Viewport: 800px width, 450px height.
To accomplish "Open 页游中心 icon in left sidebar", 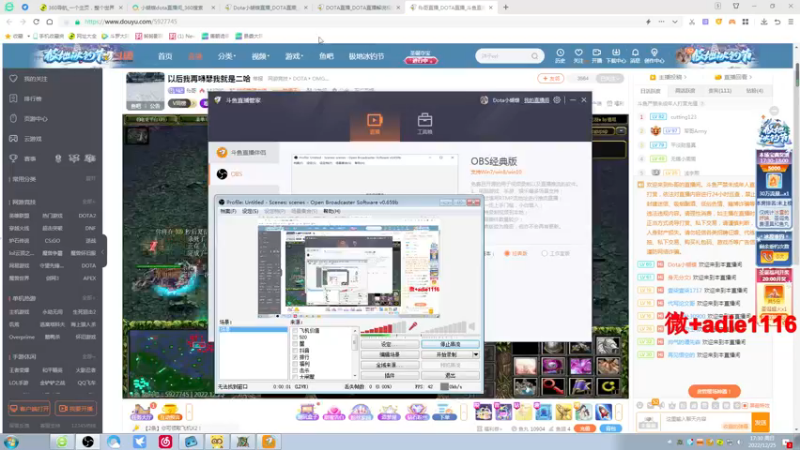I will point(13,118).
